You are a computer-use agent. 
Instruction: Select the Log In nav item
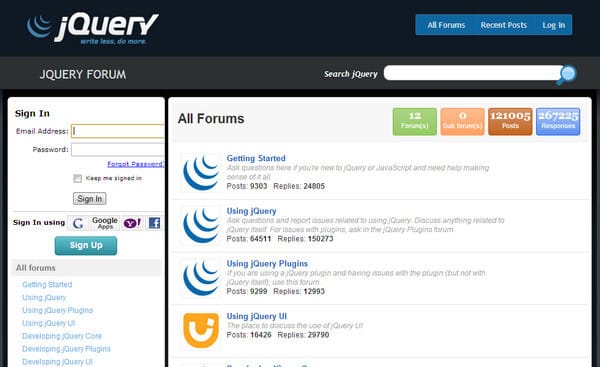point(553,25)
